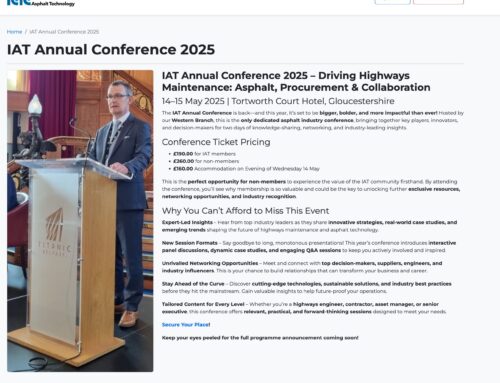Viewport: 500px width, 383px height.
Task: Go to the Home breadcrumb link
Action: point(14,32)
